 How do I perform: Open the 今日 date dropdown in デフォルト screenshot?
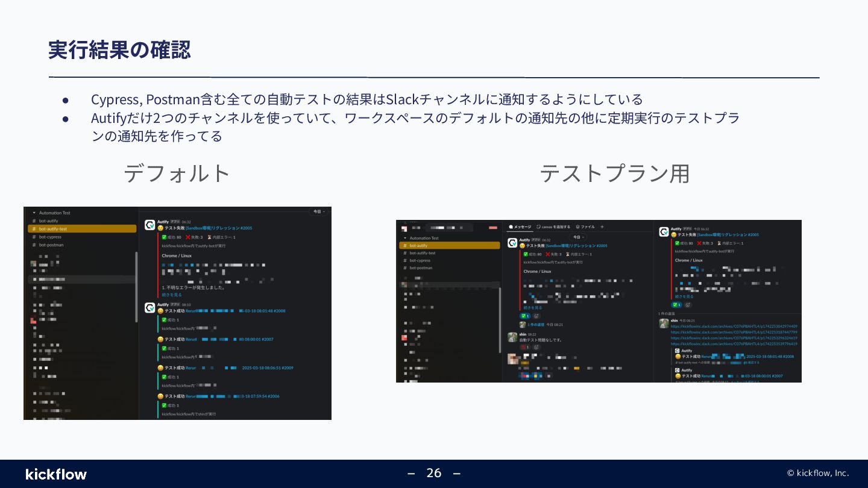(319, 211)
